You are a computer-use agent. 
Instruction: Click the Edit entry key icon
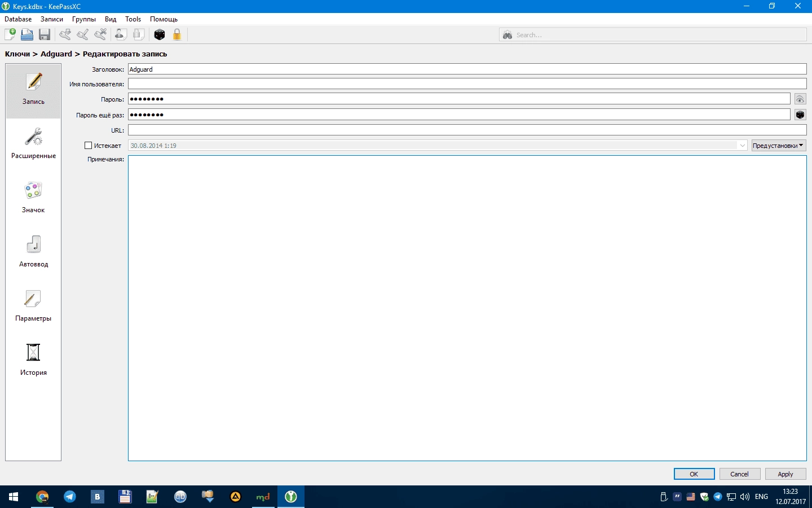click(x=83, y=34)
